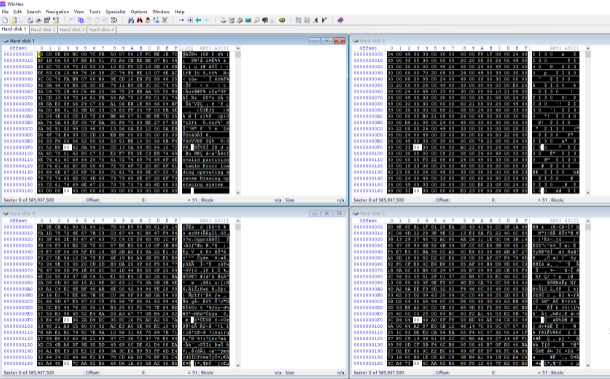Click the Copy block toolbar icon
610x379 pixels.
[81, 20]
